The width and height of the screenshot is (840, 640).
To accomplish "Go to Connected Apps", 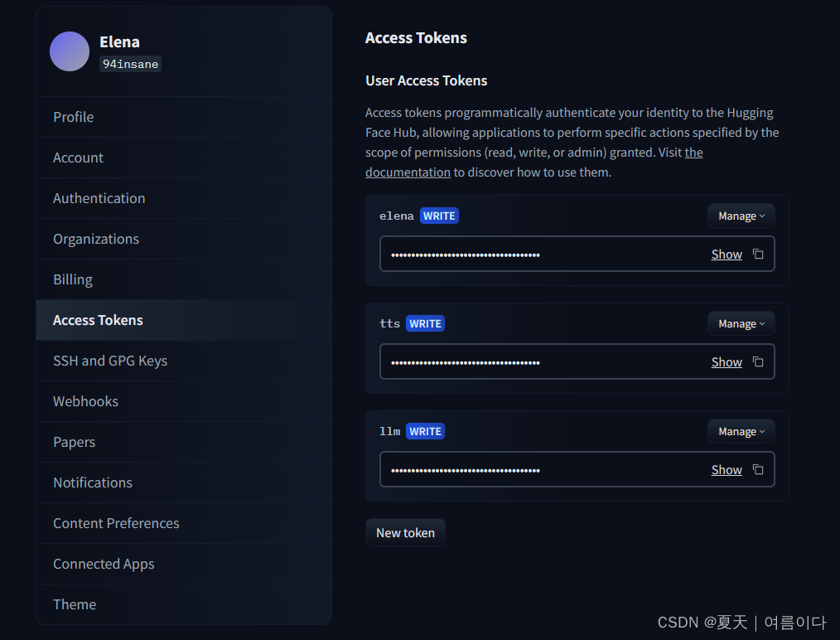I will (x=184, y=564).
